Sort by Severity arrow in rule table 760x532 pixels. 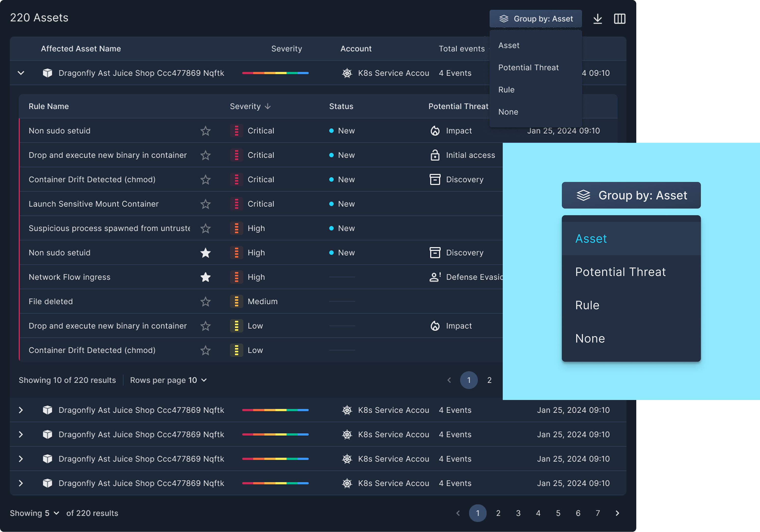click(268, 106)
